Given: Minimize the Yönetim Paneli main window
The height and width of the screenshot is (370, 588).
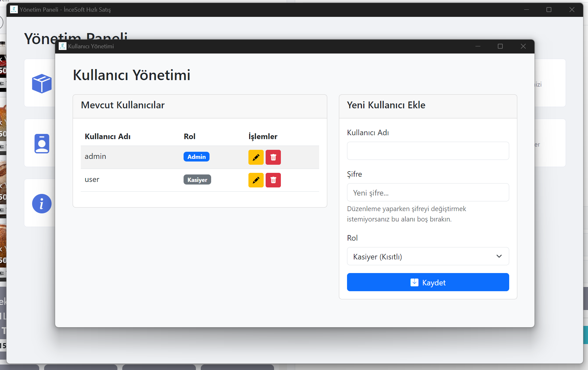Looking at the screenshot, I should coord(526,10).
